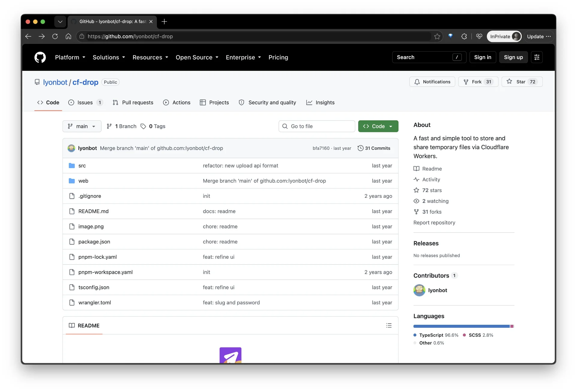Open the header appearance settings icon button
This screenshot has height=392, width=577.
[x=537, y=57]
